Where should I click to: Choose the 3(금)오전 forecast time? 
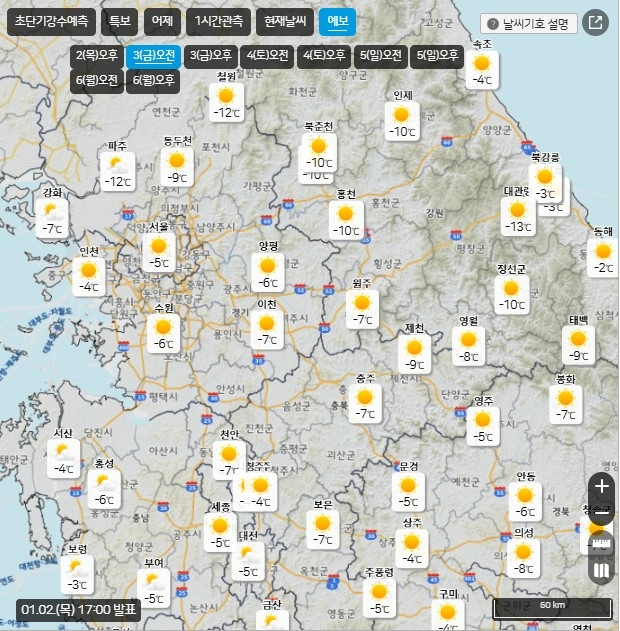(154, 56)
